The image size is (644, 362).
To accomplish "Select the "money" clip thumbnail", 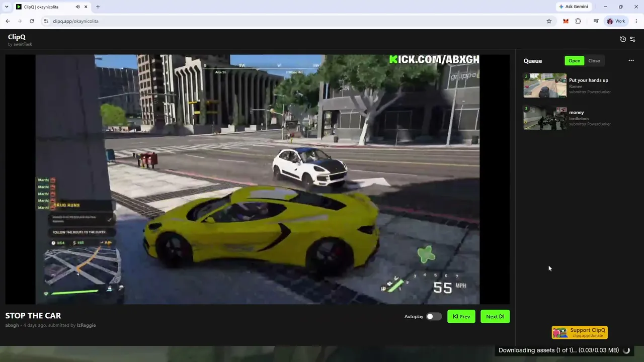I will coord(545,118).
